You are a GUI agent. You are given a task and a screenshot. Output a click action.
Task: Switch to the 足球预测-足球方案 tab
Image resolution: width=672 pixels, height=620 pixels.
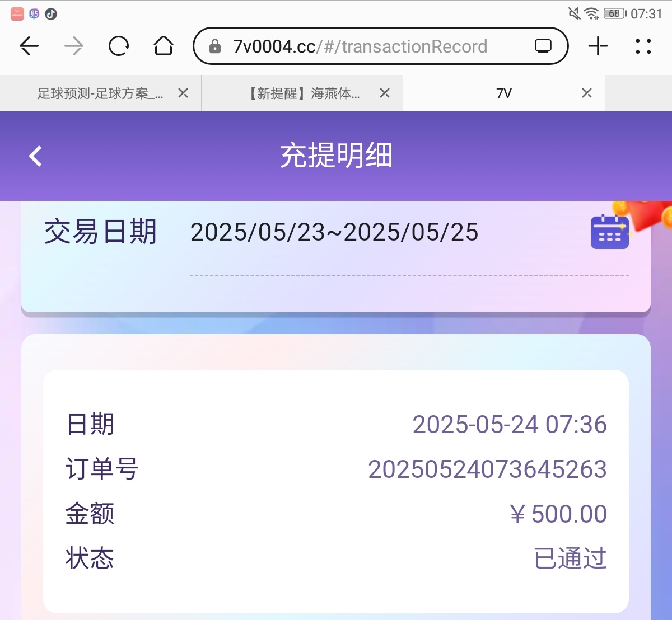[100, 93]
